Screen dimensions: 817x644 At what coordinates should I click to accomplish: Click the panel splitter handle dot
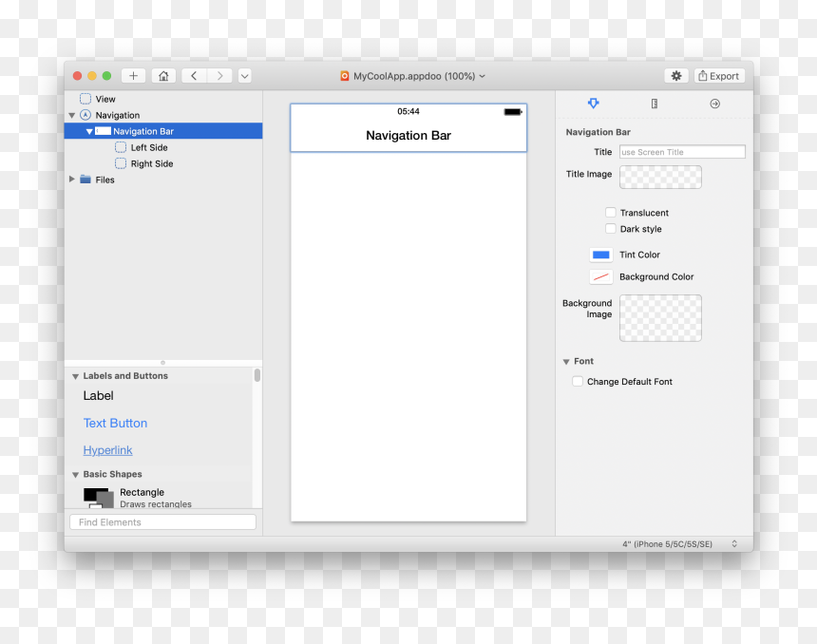coord(163,363)
